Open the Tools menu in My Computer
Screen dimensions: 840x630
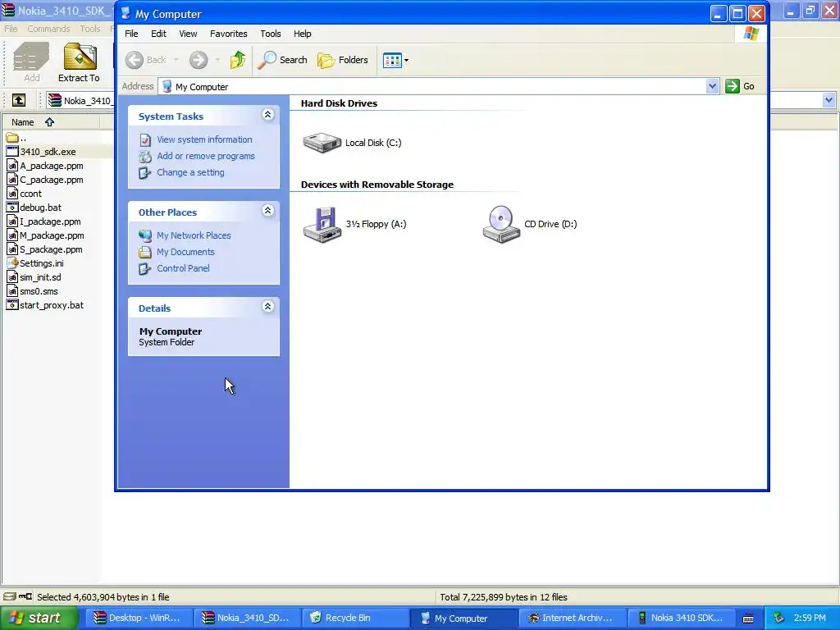(x=271, y=34)
